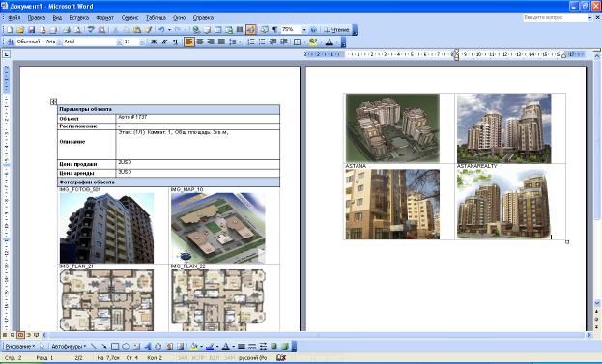Toggle italic formatting (К)
Image resolution: width=602 pixels, height=364 pixels.
click(x=164, y=42)
